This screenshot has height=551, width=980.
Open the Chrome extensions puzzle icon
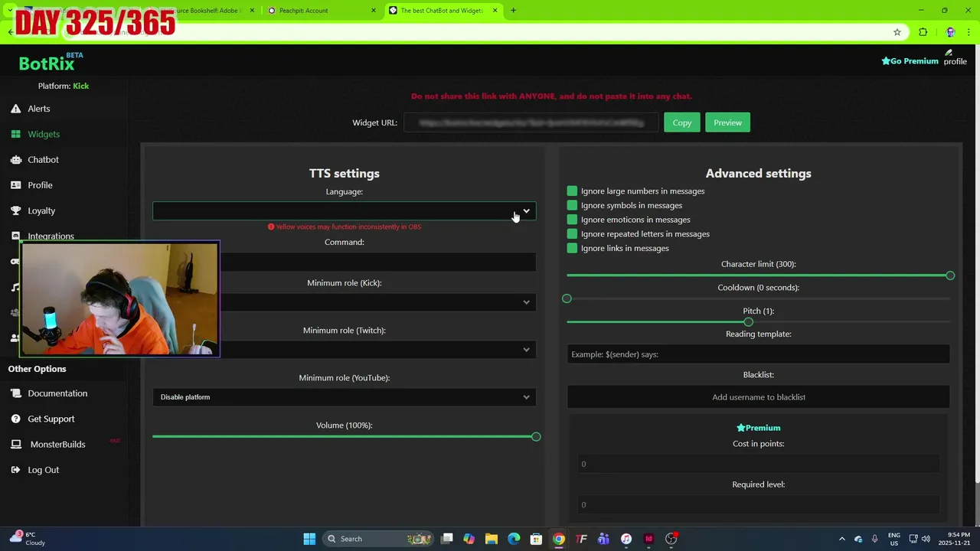[923, 32]
